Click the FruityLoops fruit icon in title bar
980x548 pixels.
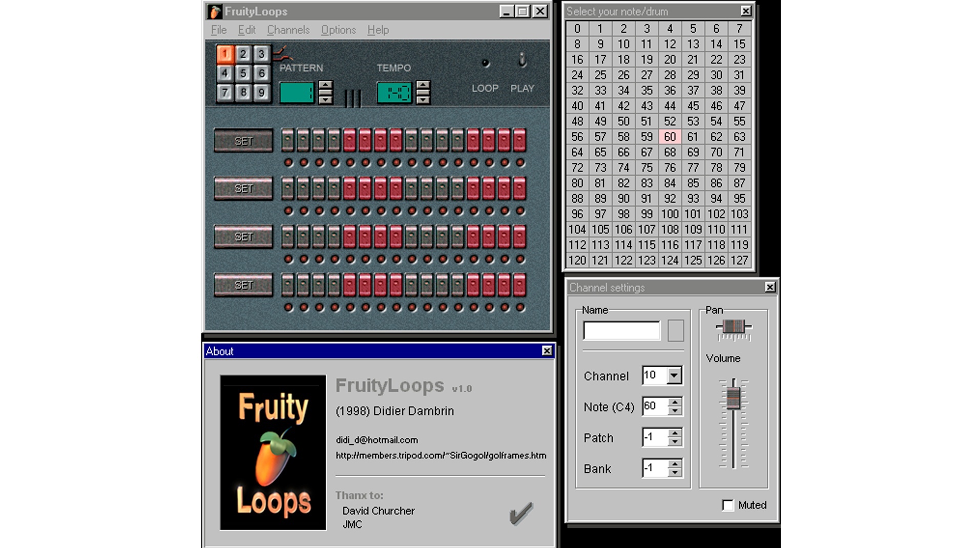[x=215, y=11]
